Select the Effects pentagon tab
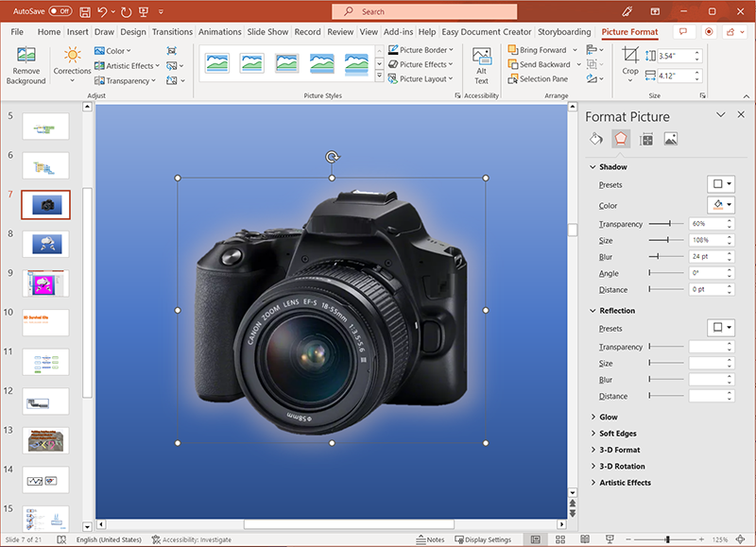The width and height of the screenshot is (756, 547). pos(621,139)
